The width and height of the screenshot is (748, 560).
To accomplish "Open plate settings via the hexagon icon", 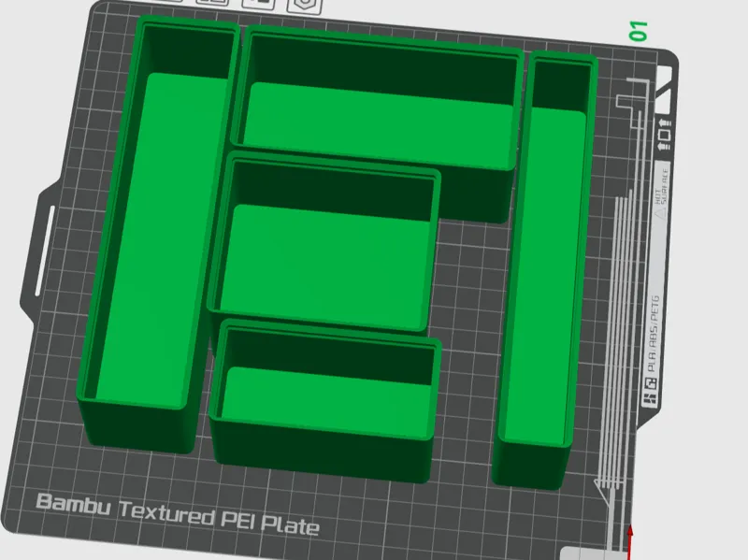I will 305,6.
